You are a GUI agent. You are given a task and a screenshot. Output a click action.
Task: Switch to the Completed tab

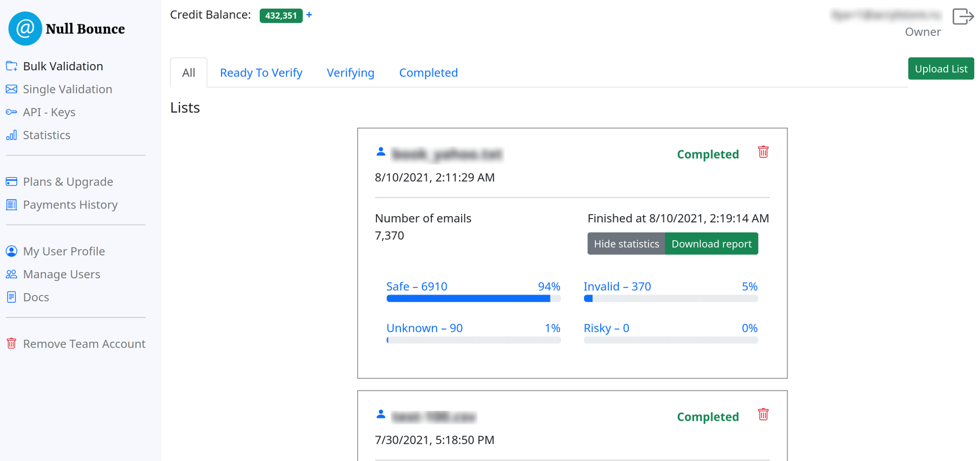[x=428, y=73]
